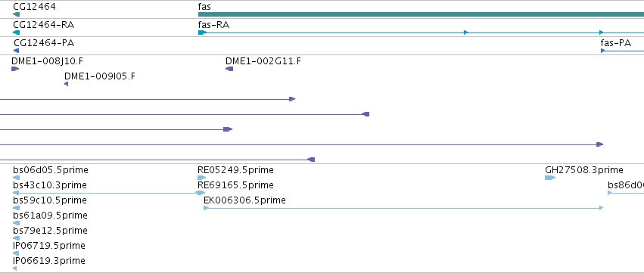Select the EK006306.5prime EST line
The width and height of the screenshot is (644, 273).
404,208
